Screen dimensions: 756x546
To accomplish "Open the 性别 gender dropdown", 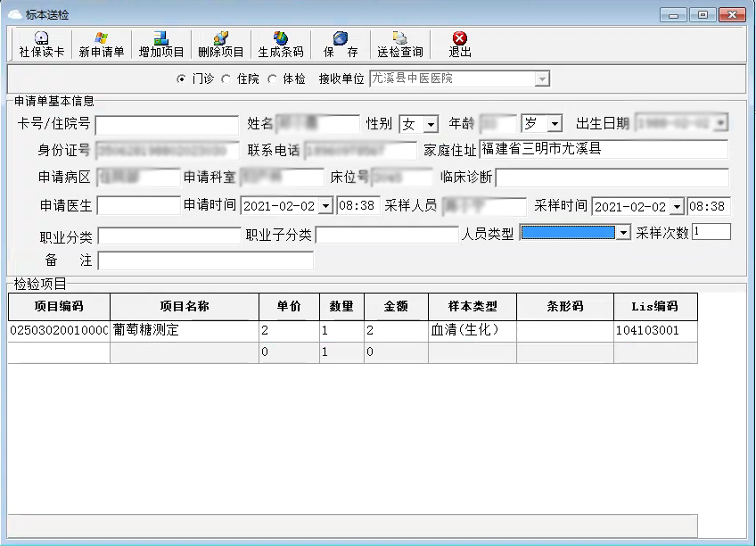I will pos(431,124).
